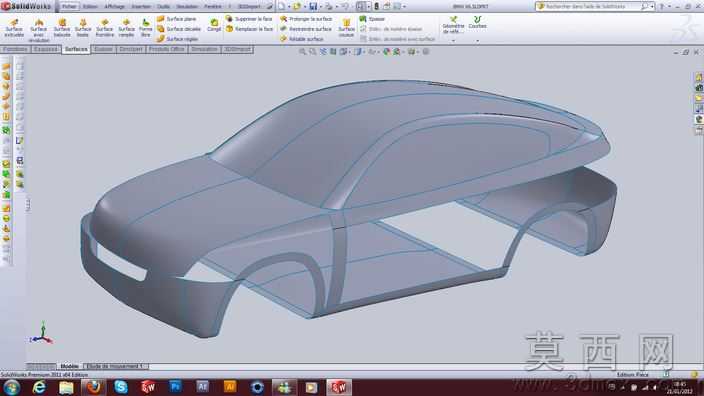Screen dimensions: 704x396
Task: Open the Fichier menu
Action: (x=69, y=6)
